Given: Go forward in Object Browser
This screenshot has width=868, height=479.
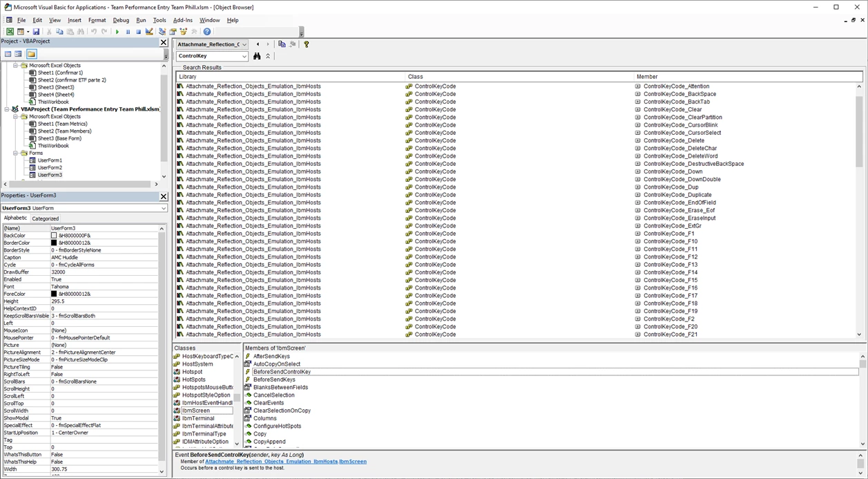Looking at the screenshot, I should tap(268, 44).
